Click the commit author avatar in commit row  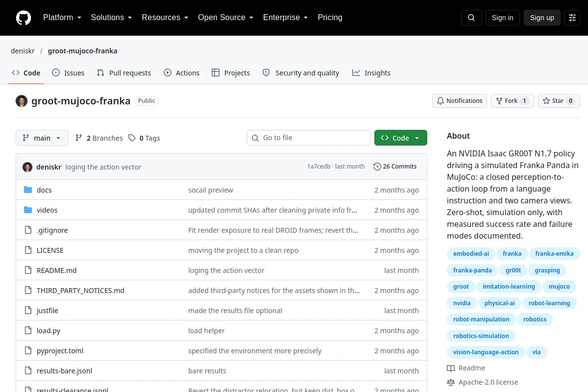pyautogui.click(x=27, y=167)
